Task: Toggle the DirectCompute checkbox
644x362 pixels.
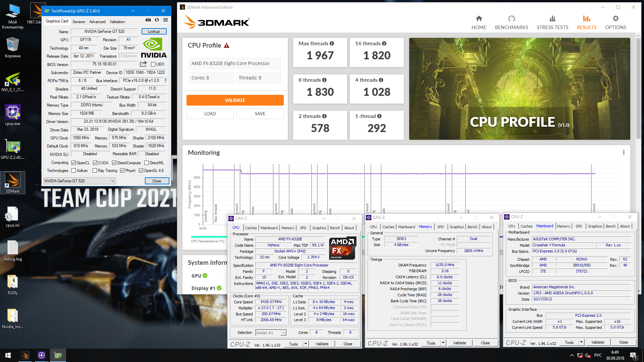Action: (x=114, y=163)
